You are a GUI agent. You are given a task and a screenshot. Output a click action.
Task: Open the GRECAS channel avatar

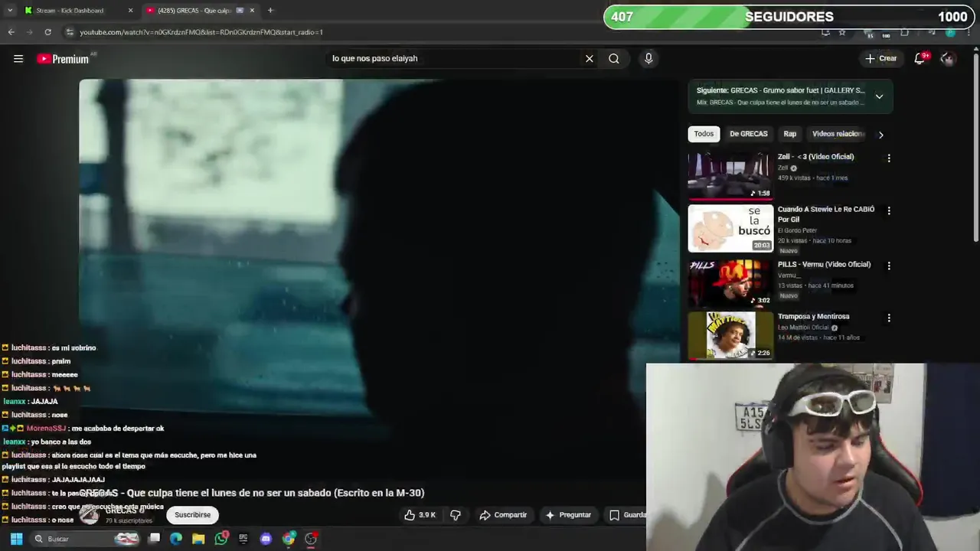pyautogui.click(x=90, y=515)
